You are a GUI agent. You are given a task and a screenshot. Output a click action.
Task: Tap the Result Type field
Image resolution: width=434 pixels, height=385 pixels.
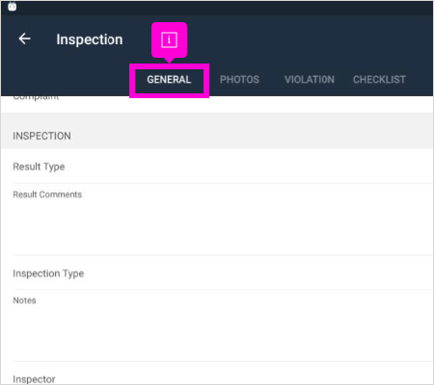click(223, 167)
